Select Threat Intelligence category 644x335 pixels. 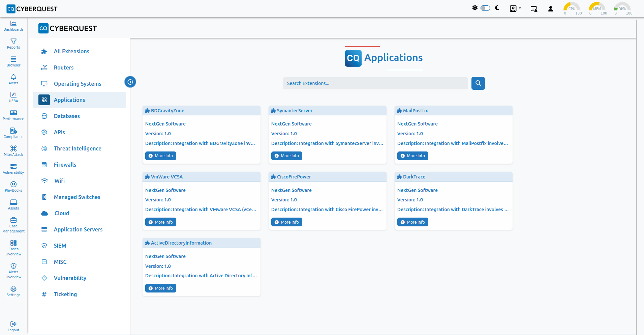coord(80,148)
